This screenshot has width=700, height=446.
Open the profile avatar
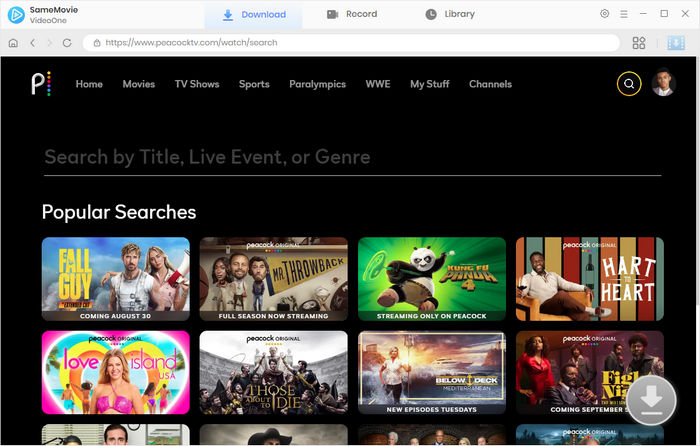(663, 83)
